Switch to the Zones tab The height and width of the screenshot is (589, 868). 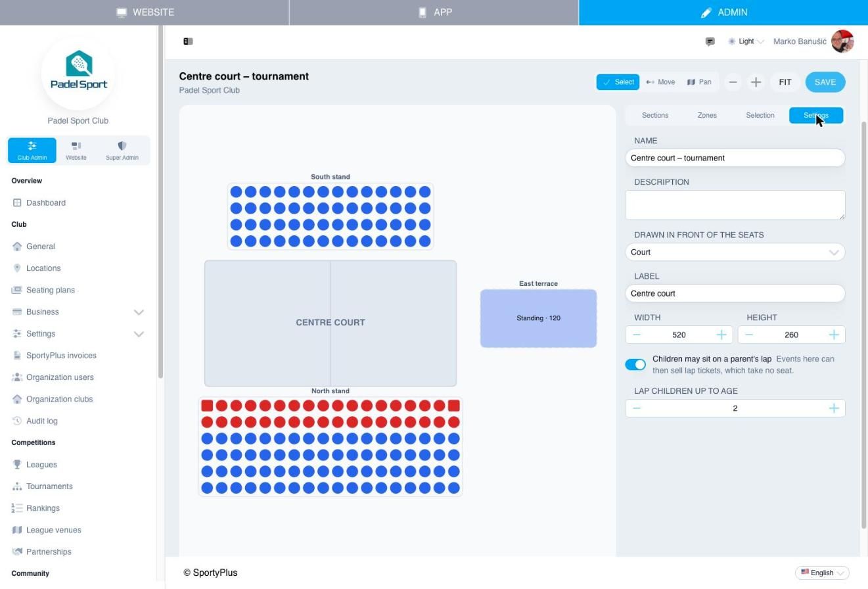707,116
